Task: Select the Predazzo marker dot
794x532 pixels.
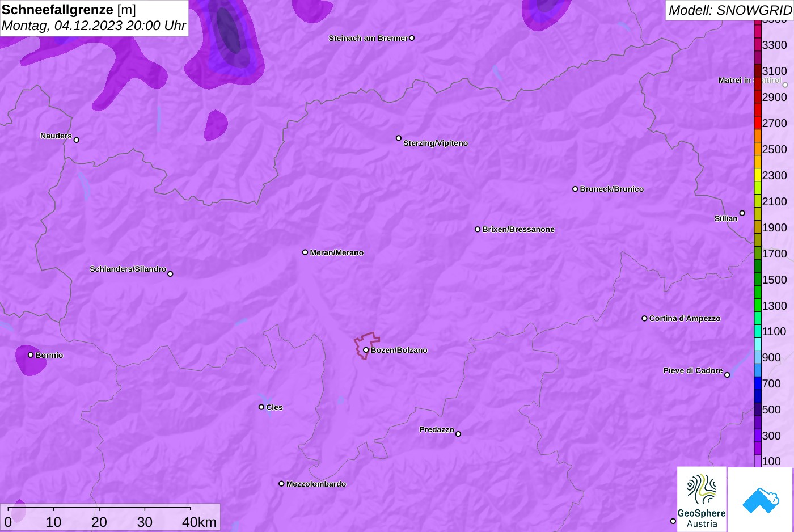Action: 458,434
